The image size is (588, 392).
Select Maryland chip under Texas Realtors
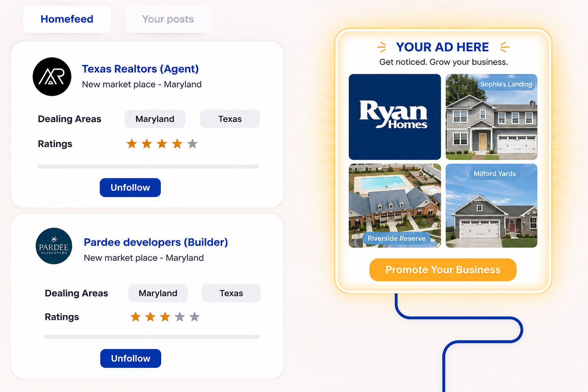pyautogui.click(x=155, y=119)
